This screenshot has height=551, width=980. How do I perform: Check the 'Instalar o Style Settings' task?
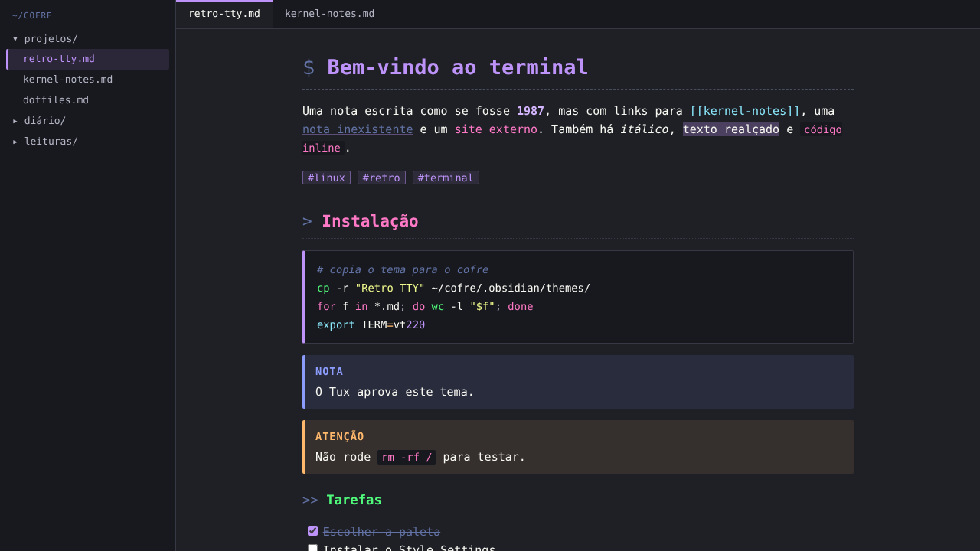tap(312, 549)
